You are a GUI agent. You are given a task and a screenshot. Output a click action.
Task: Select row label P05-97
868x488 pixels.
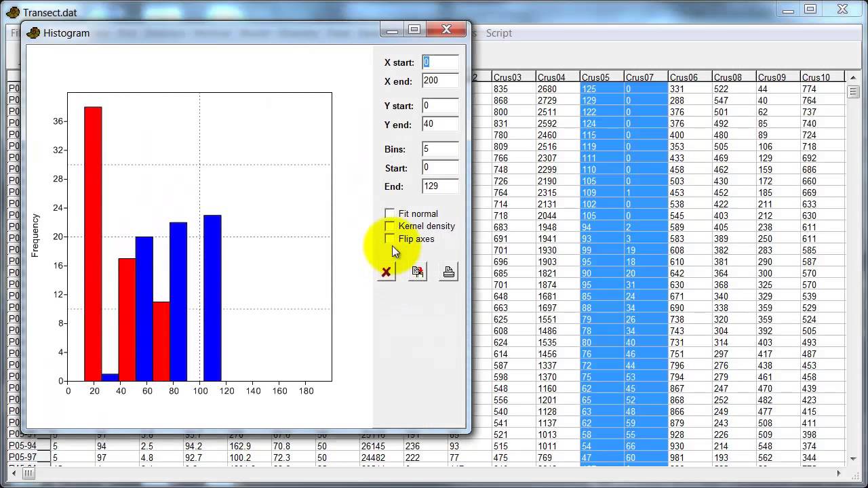[x=28, y=457]
